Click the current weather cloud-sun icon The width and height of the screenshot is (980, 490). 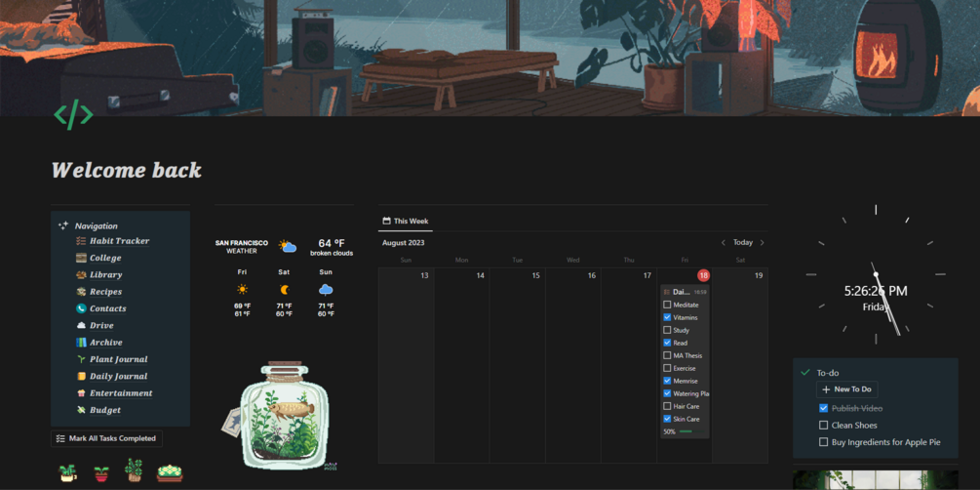point(288,247)
